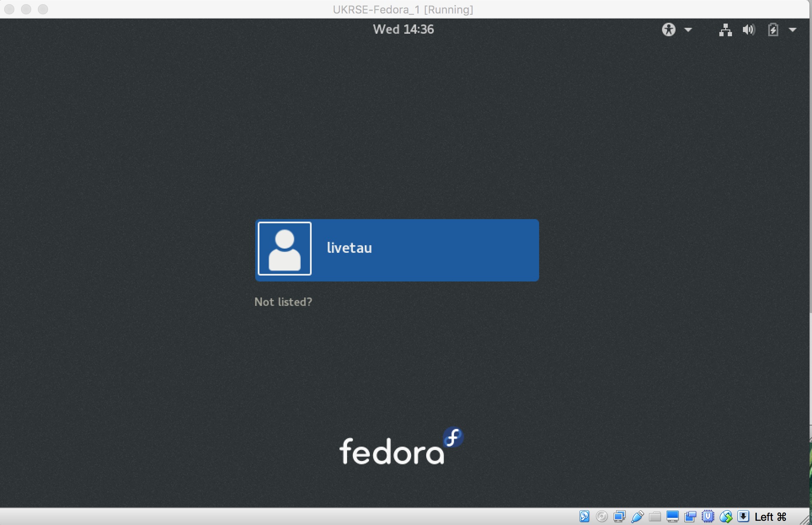Click VirtualBox shared folders icon

click(655, 516)
